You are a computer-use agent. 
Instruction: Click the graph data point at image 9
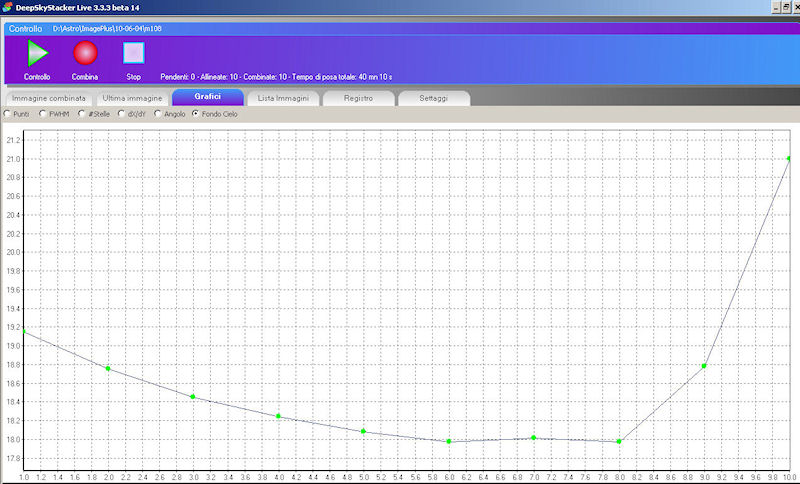point(704,366)
